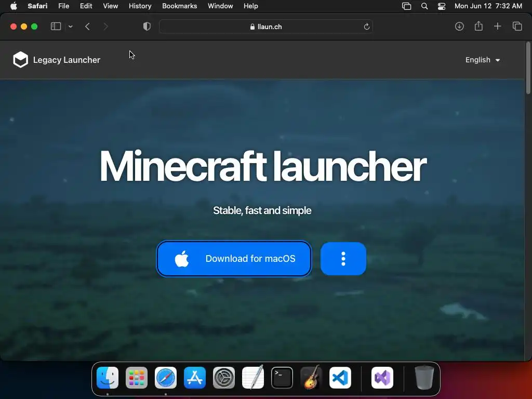Open Spotlight search magnifier icon
This screenshot has width=532, height=399.
click(x=424, y=6)
